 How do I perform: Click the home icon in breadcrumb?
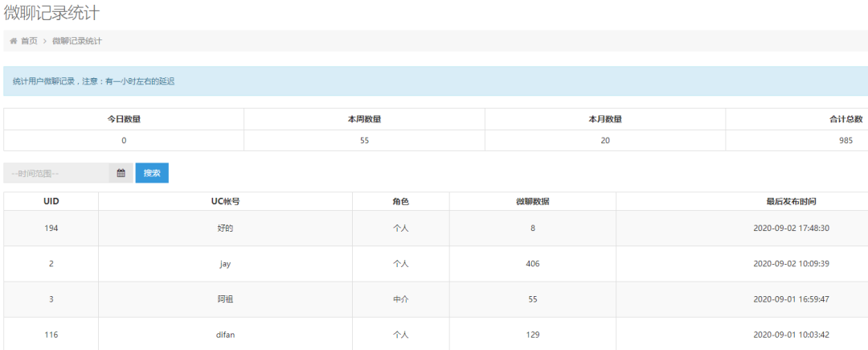(14, 41)
